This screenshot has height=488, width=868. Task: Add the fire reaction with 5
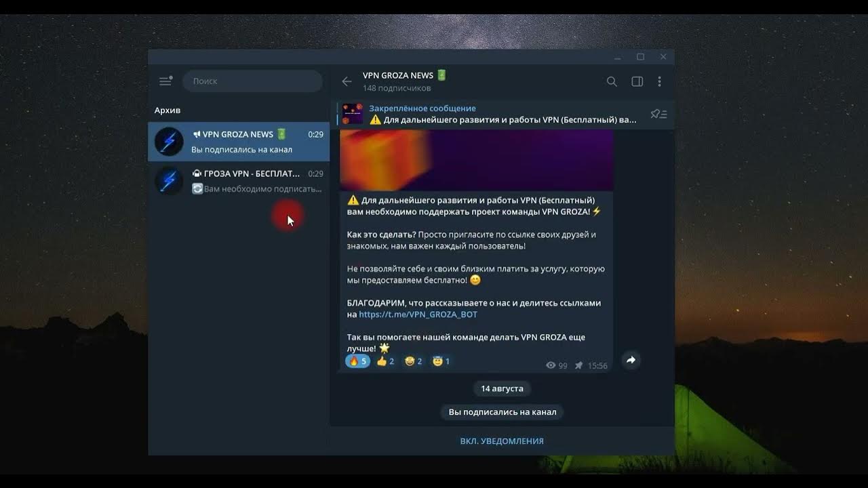click(x=358, y=361)
